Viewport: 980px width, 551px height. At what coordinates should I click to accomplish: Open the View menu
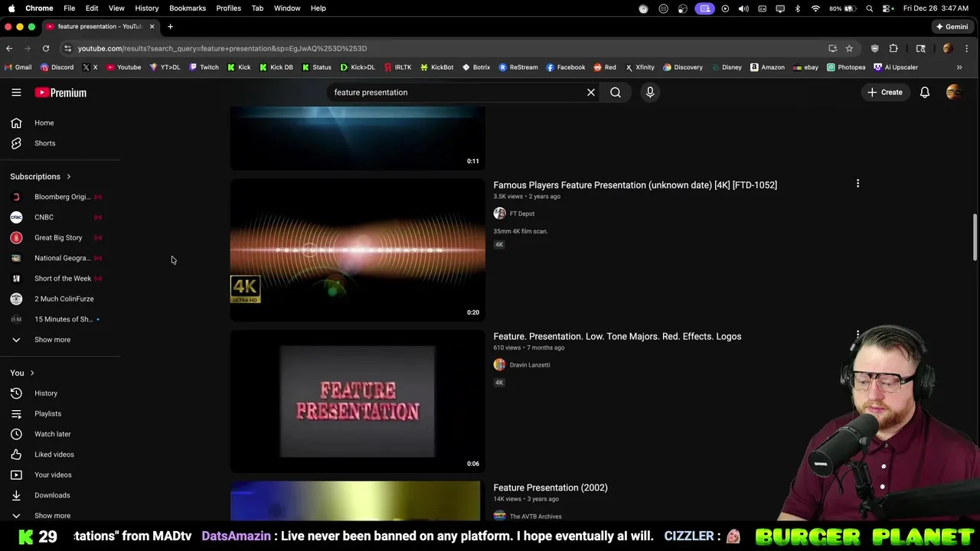pos(116,8)
